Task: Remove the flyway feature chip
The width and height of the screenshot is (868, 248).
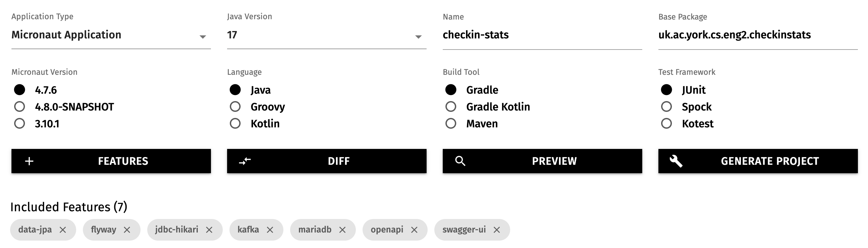Action: click(127, 229)
